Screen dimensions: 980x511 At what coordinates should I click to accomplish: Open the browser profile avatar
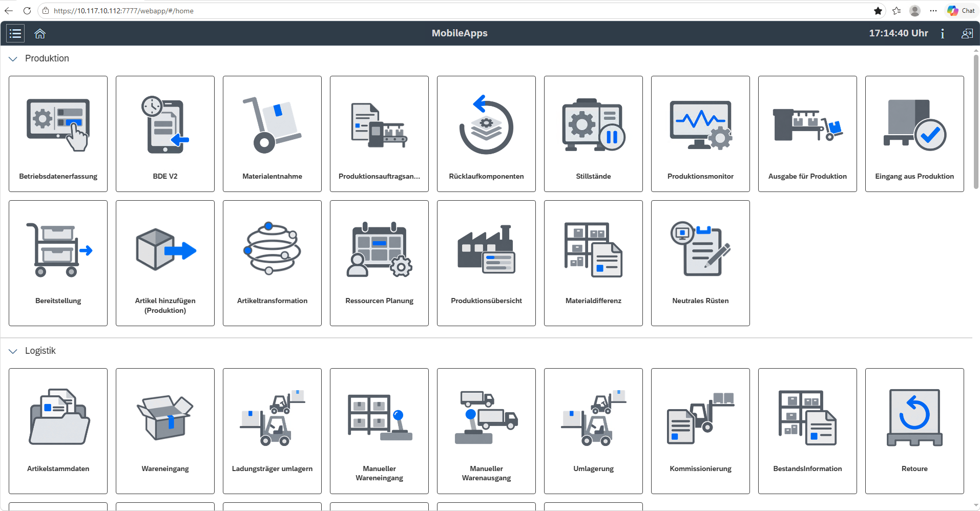pos(915,11)
